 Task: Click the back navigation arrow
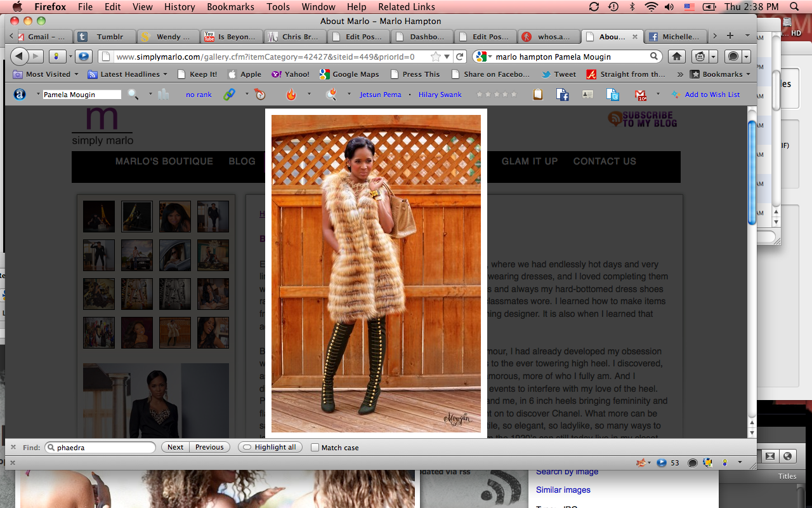[20, 57]
